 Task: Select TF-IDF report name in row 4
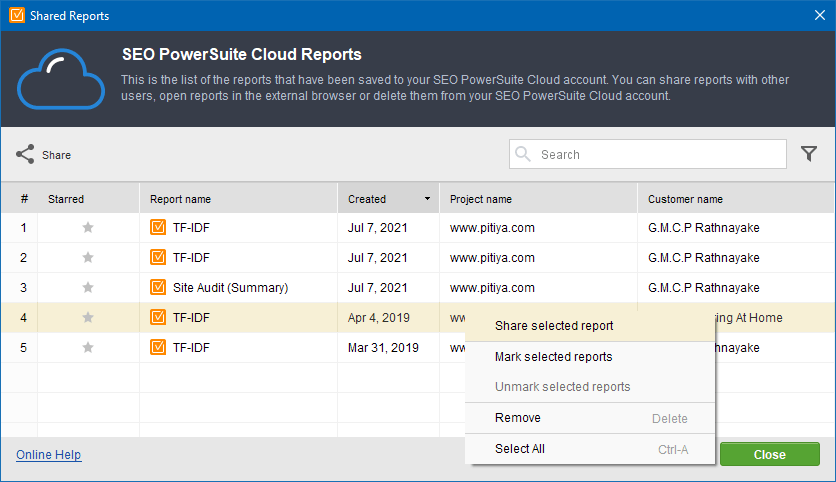[x=191, y=317]
